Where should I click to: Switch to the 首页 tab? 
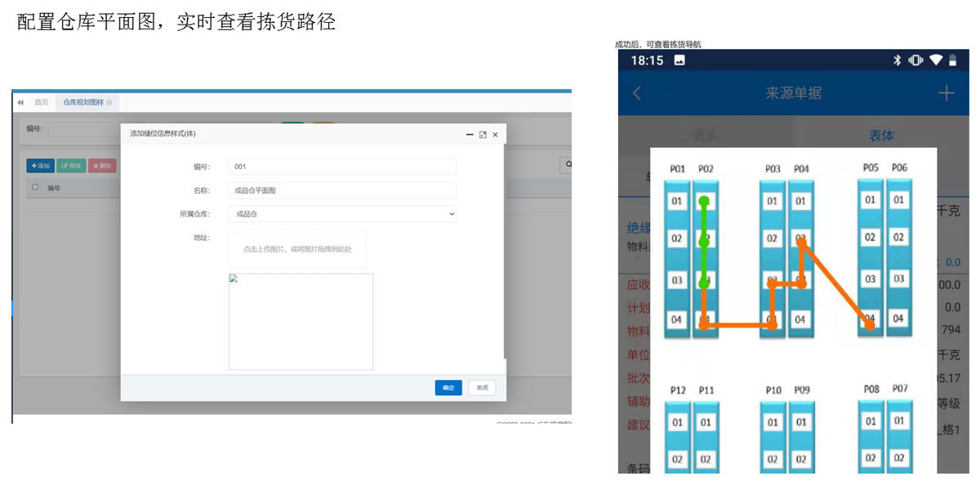[x=41, y=102]
